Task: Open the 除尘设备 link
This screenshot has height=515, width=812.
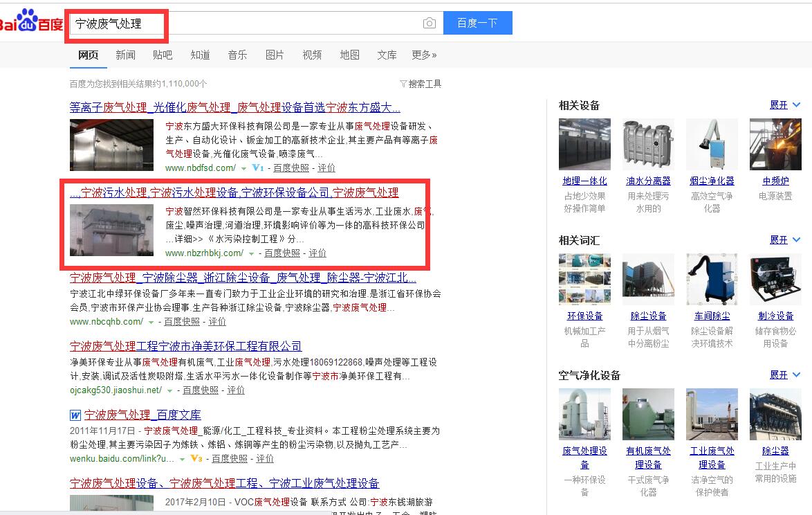Action: (x=648, y=316)
